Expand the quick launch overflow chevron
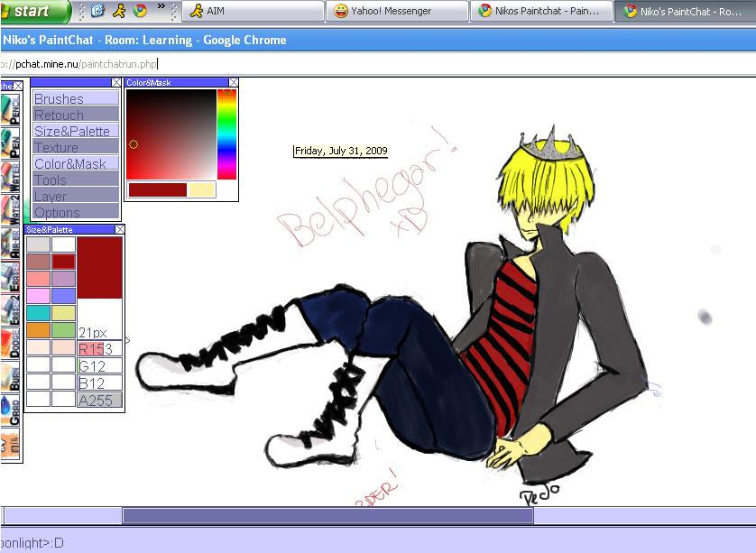 tap(161, 6)
